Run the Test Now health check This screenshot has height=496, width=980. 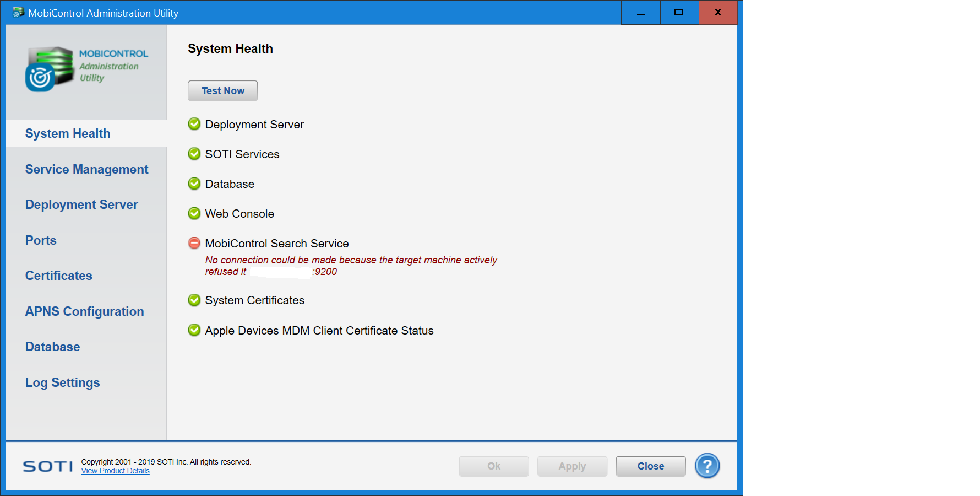222,91
